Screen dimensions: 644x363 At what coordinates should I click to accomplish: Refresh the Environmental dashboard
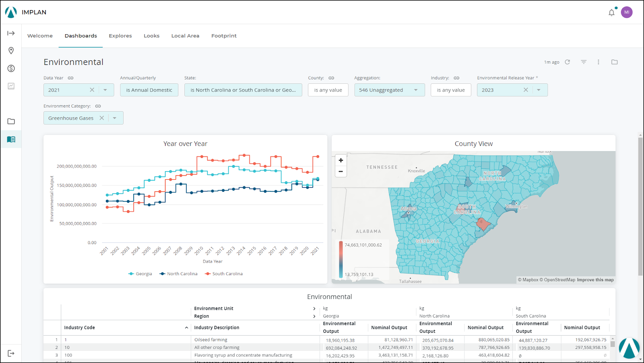pos(568,62)
